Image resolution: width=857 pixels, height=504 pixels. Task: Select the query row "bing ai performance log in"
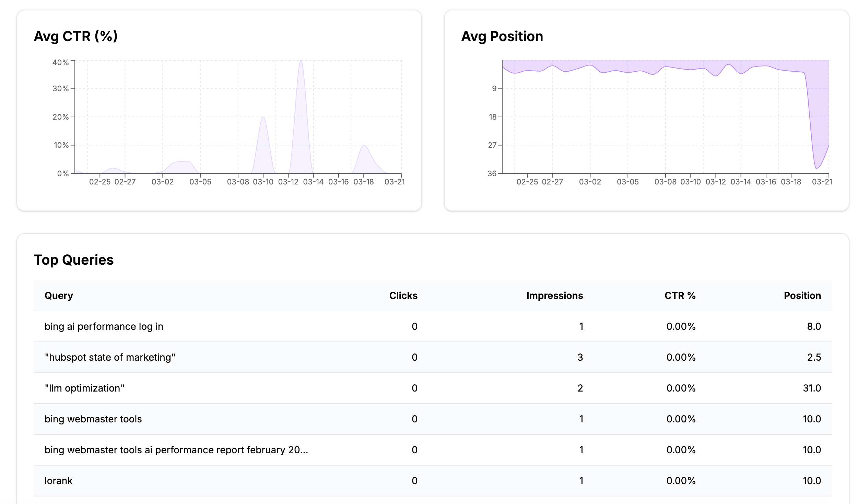(x=104, y=326)
